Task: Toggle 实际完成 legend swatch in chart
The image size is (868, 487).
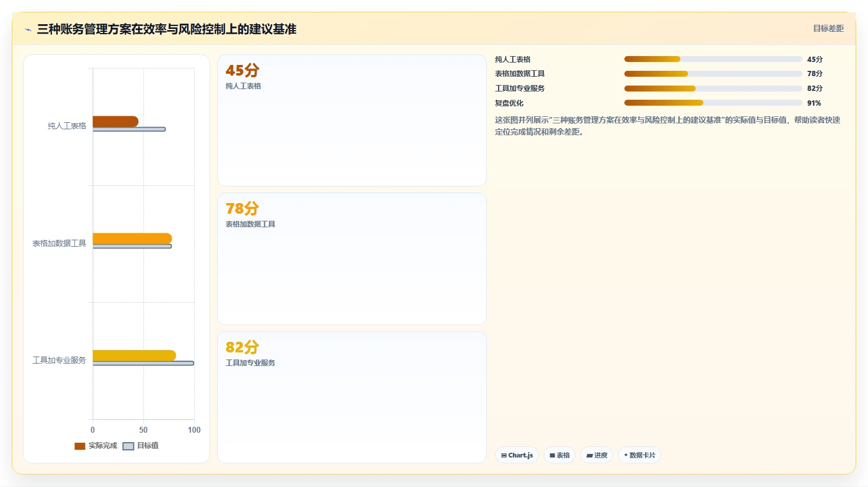Action: click(x=80, y=446)
